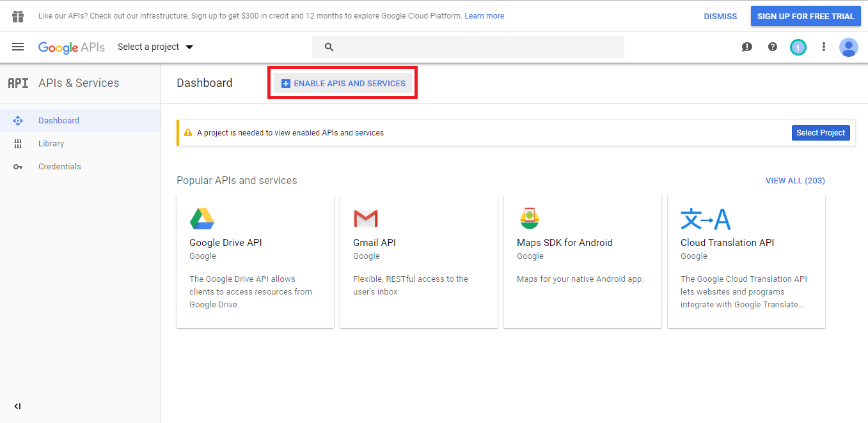Screen dimensions: 868x423
Task: Click Sign Up For Free Trial
Action: (806, 17)
